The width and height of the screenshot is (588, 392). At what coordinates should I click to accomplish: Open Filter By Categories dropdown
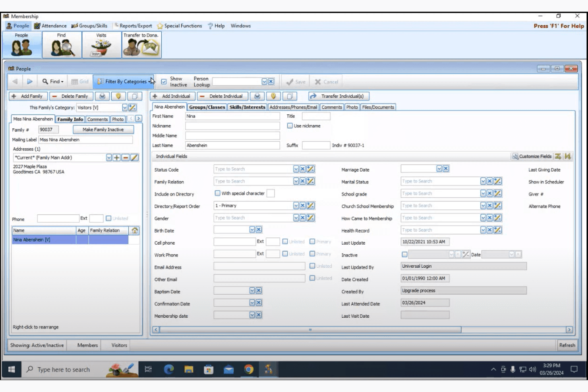124,81
